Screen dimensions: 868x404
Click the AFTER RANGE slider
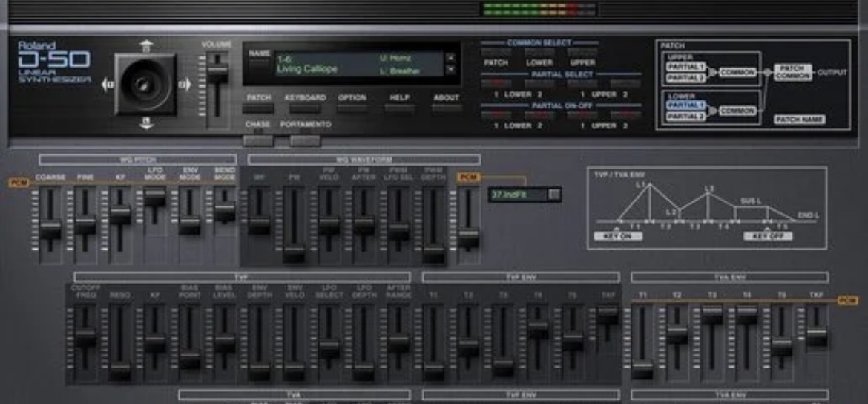click(x=398, y=342)
